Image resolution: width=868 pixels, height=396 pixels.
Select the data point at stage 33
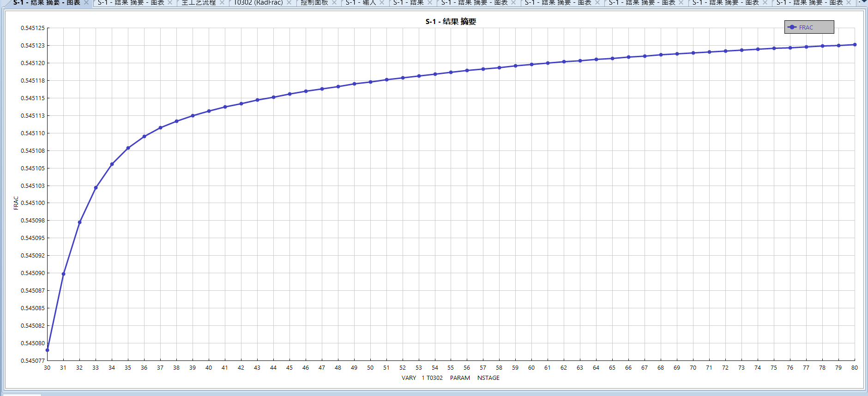(96, 188)
